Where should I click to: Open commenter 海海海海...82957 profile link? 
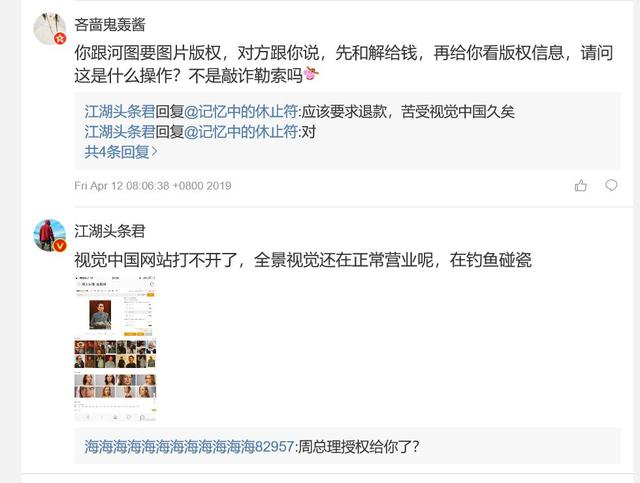tap(189, 447)
